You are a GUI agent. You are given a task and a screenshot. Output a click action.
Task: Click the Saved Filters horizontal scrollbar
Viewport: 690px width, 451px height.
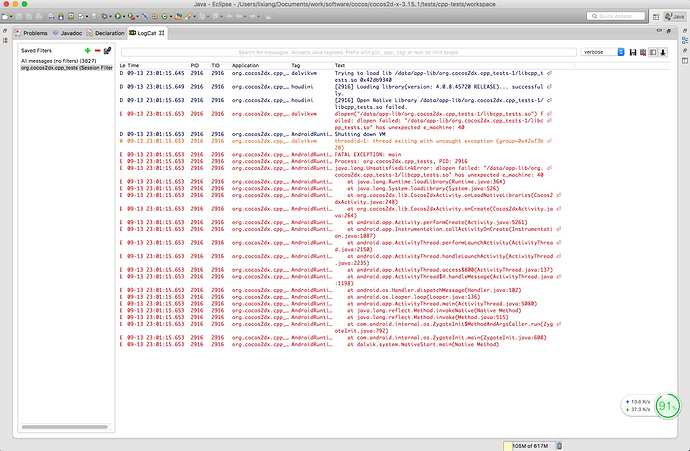64,427
